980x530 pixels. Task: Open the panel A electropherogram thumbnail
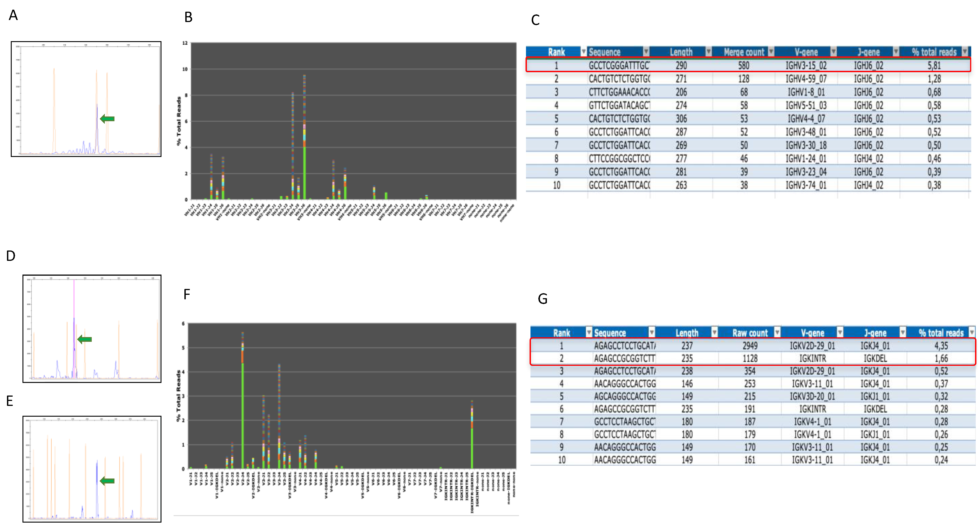86,99
